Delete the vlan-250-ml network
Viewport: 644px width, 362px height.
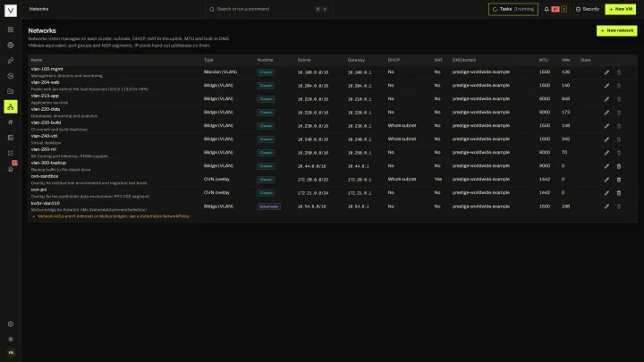coord(619,153)
